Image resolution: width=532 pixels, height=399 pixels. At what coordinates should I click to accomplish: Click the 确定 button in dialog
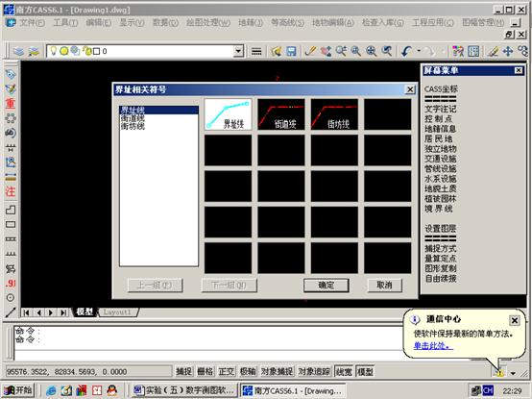[326, 286]
